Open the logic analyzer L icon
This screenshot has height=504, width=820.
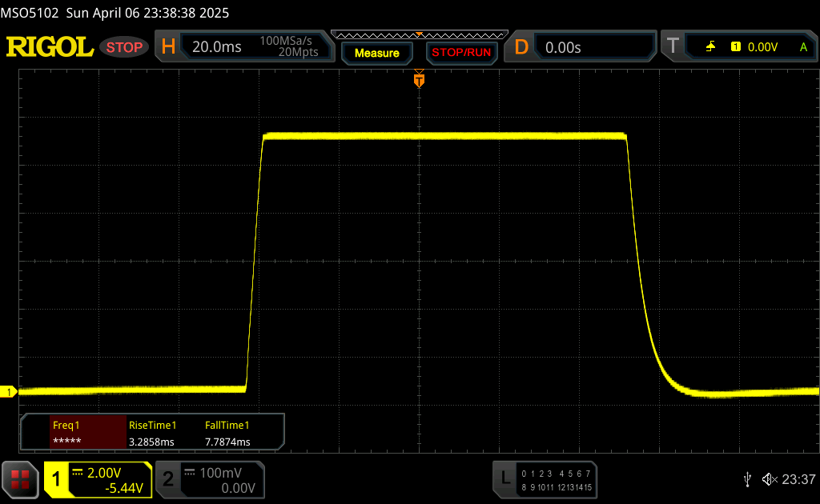click(505, 478)
